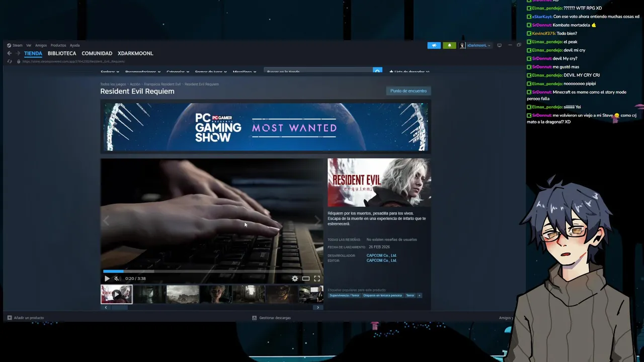
Task: Click Todos los juegos breadcrumb
Action: pos(113,84)
